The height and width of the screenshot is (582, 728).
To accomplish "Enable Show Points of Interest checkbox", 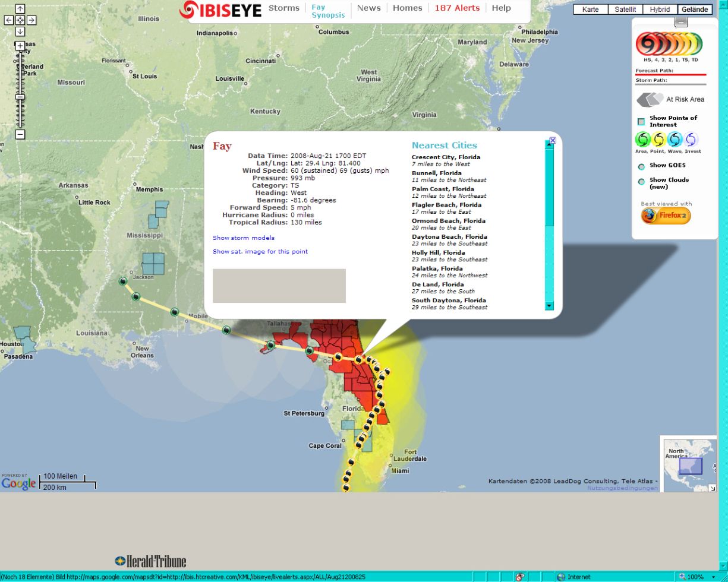I will (x=641, y=122).
